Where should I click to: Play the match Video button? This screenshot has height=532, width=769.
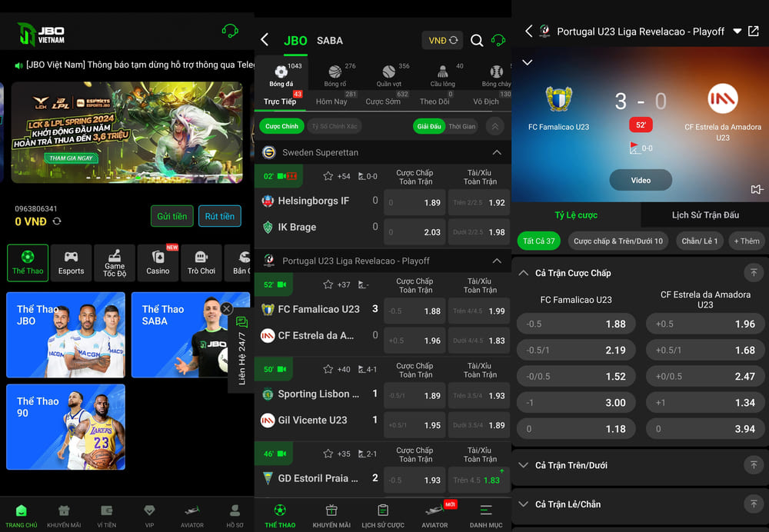pyautogui.click(x=641, y=181)
